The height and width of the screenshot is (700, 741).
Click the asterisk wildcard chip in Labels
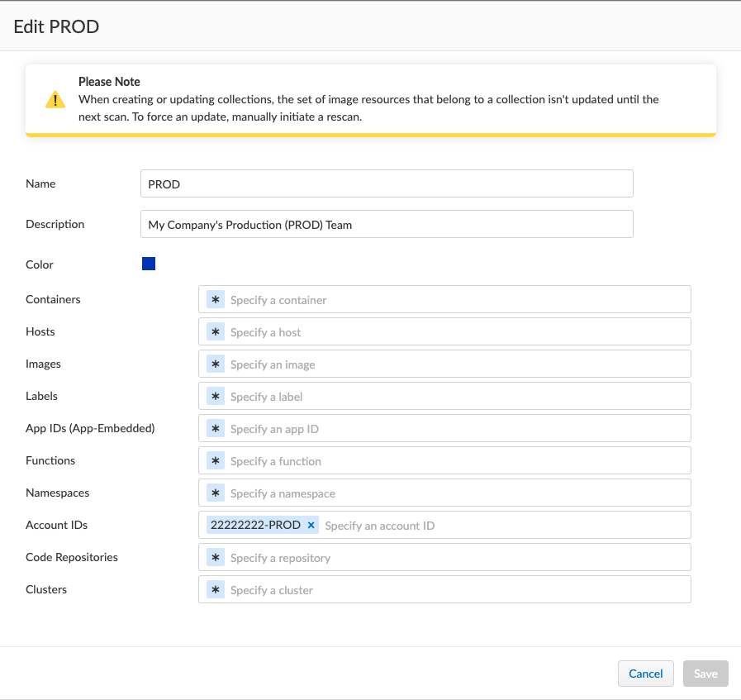coord(216,397)
